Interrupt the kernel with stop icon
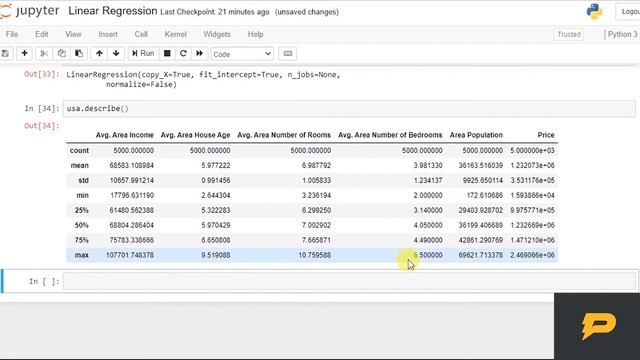This screenshot has width=640, height=360. click(x=167, y=53)
